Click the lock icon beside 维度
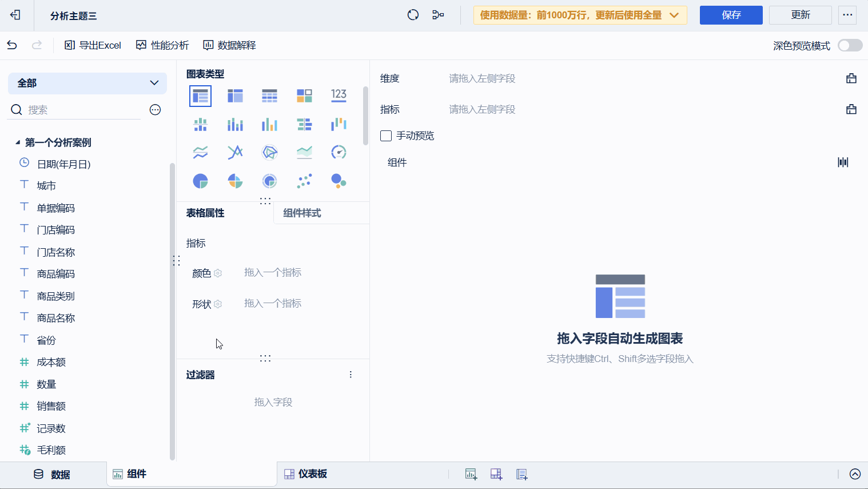Image resolution: width=868 pixels, height=489 pixels. click(851, 78)
